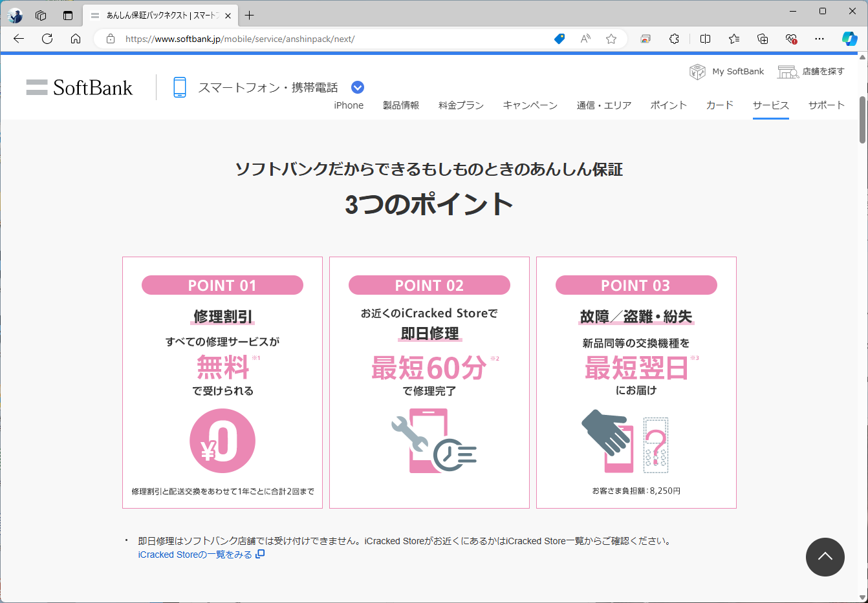Screen dimensions: 868x603
Task: Open the workspaces icon in title bar
Action: click(41, 16)
